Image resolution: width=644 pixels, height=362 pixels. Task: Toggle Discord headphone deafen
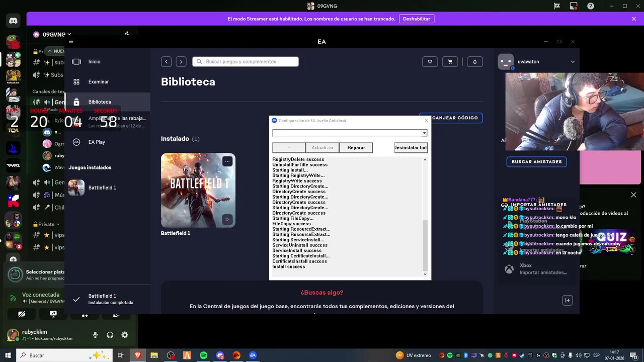110,335
